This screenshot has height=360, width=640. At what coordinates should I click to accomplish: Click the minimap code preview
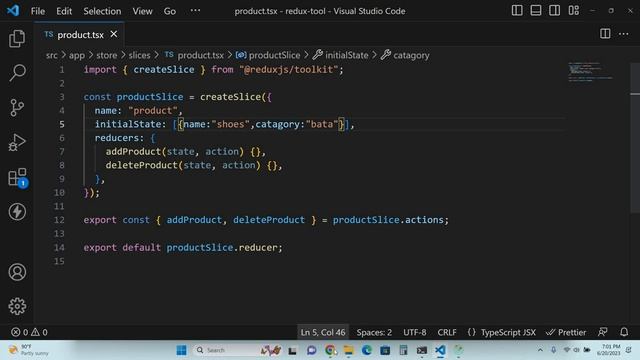click(590, 72)
